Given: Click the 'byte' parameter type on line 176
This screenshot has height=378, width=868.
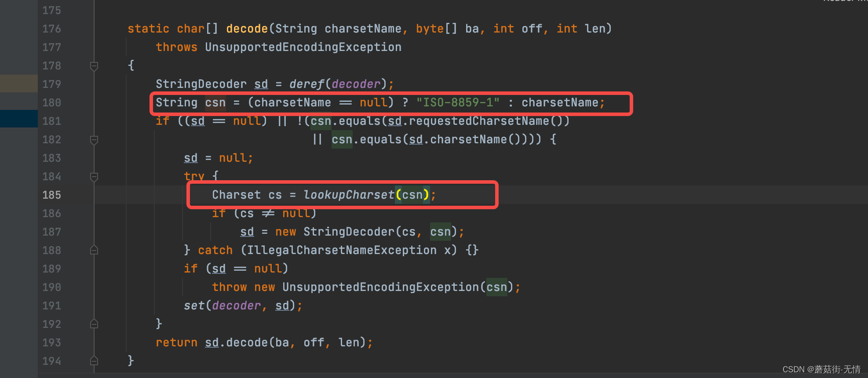Looking at the screenshot, I should [x=430, y=29].
